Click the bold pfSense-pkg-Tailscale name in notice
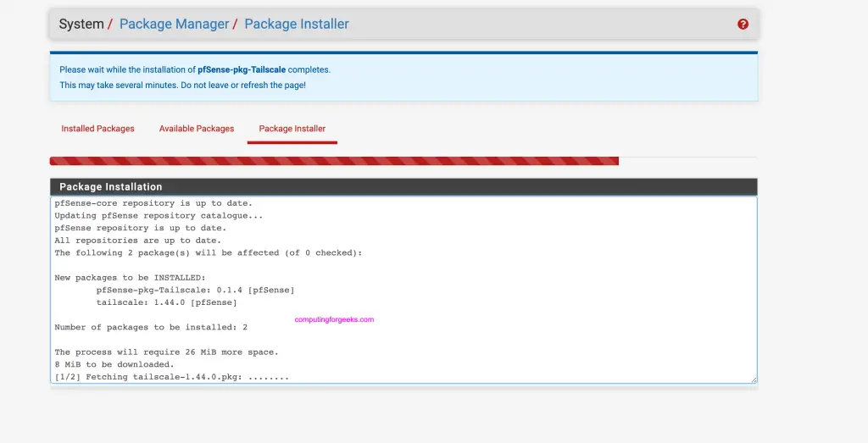Viewport: 868px width, 443px height. [242, 69]
